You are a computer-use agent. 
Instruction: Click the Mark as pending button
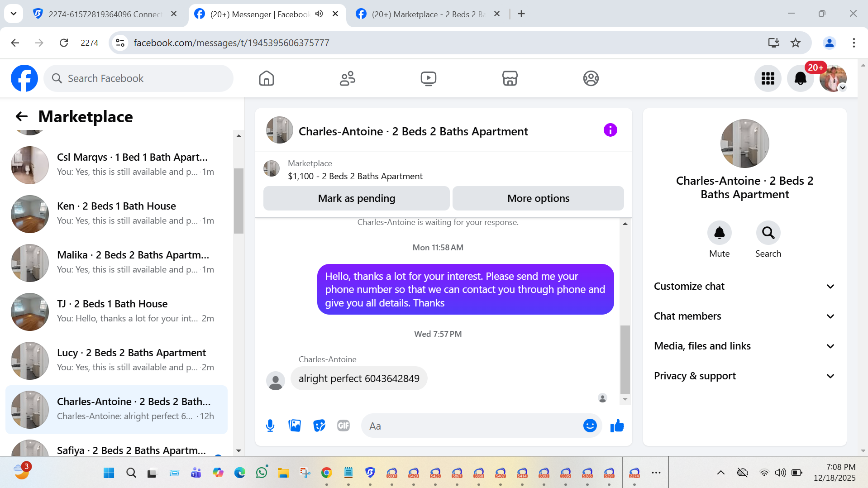[357, 198]
